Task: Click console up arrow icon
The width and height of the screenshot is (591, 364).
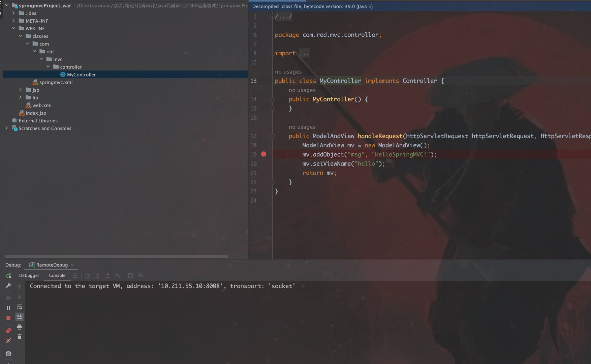Action: pos(20,287)
